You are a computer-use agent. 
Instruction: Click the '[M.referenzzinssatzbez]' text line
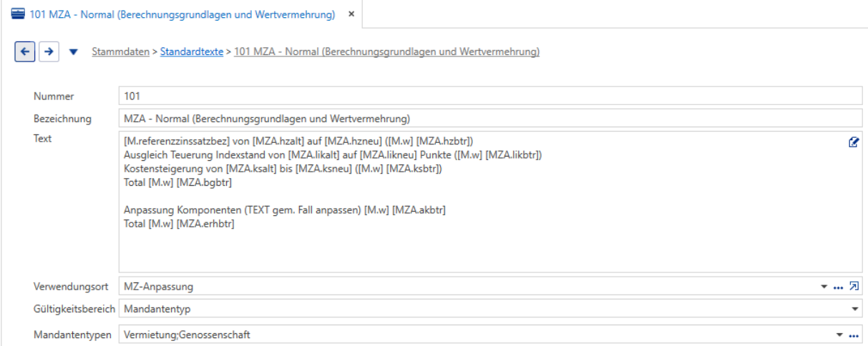click(298, 141)
